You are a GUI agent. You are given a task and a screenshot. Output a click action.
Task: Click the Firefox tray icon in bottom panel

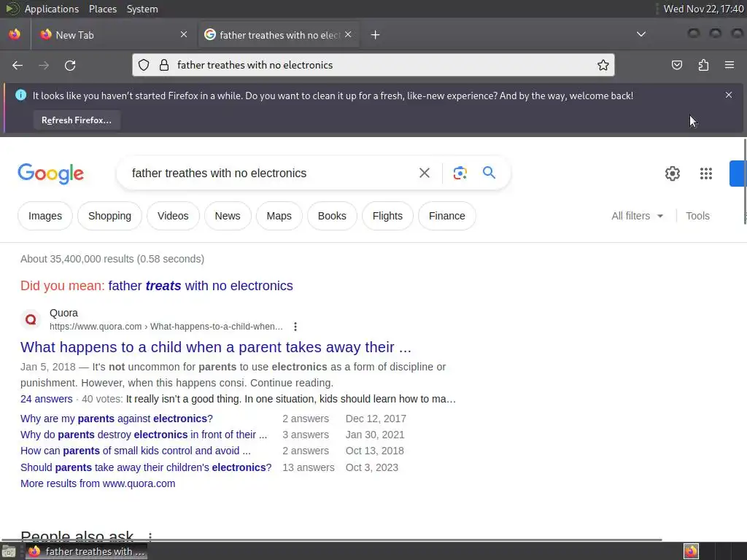692,551
